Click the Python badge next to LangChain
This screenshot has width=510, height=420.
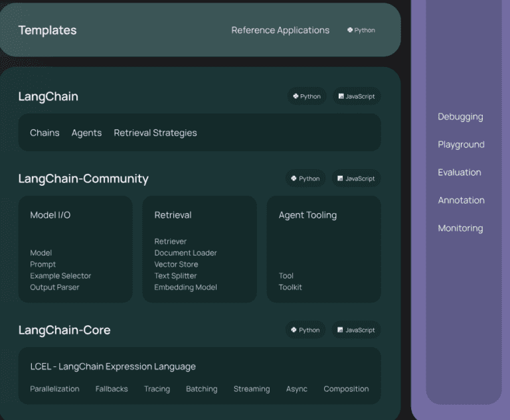[307, 96]
